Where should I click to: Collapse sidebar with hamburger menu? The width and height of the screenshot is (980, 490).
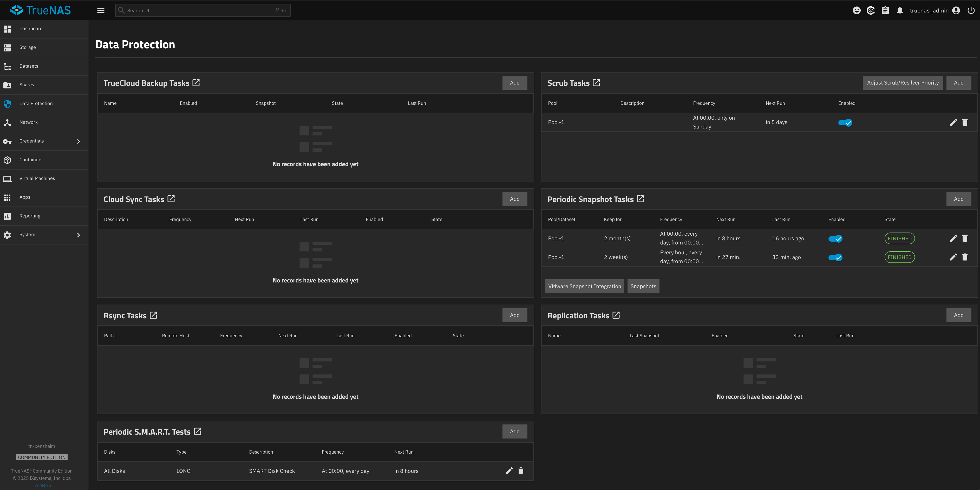pyautogui.click(x=101, y=11)
